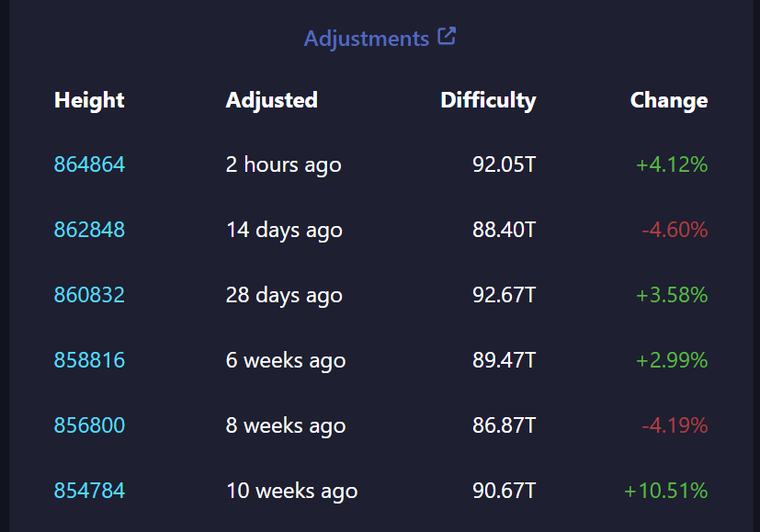The width and height of the screenshot is (760, 532).
Task: Click the +4.12% change value
Action: pos(672,164)
